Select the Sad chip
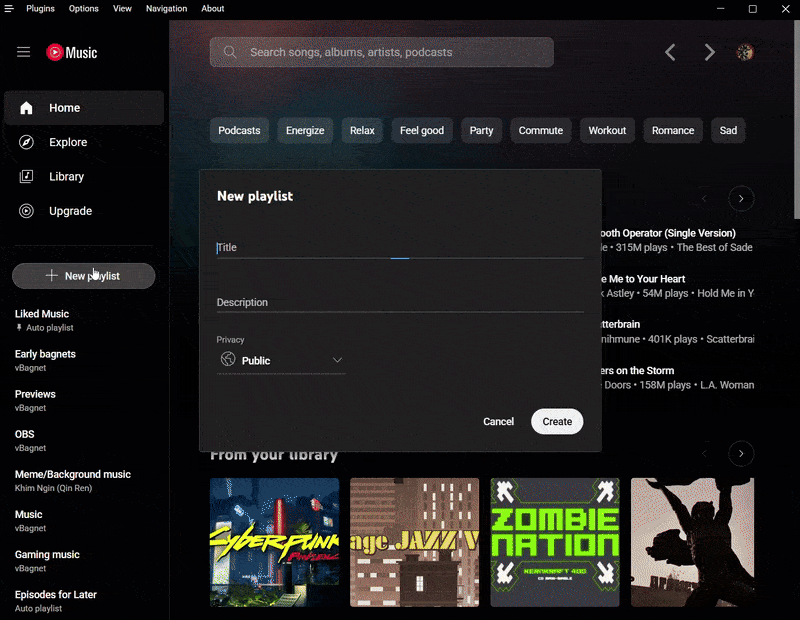This screenshot has width=800, height=620. 728,130
